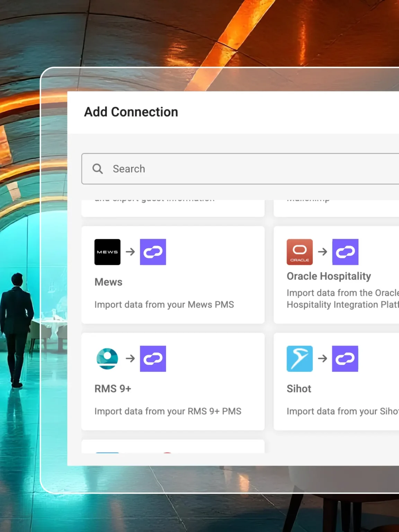Click the Search input field

pos(240,169)
